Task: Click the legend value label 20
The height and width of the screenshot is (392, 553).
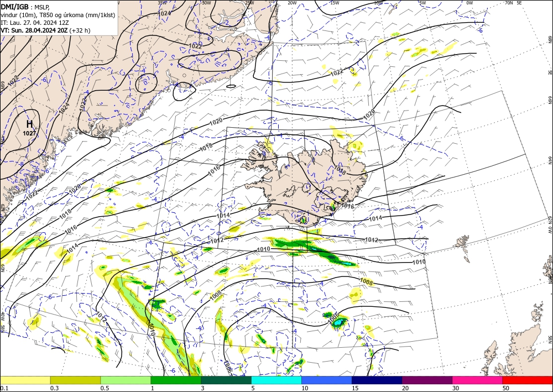Action: click(x=405, y=388)
